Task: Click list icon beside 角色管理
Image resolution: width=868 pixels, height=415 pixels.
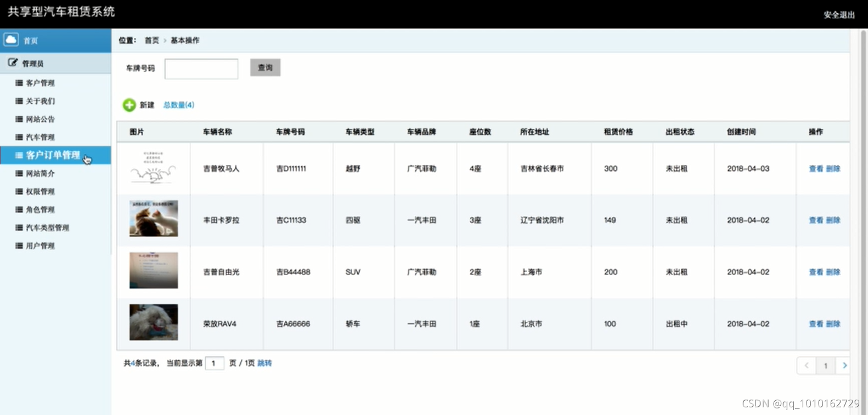Action: pos(19,209)
